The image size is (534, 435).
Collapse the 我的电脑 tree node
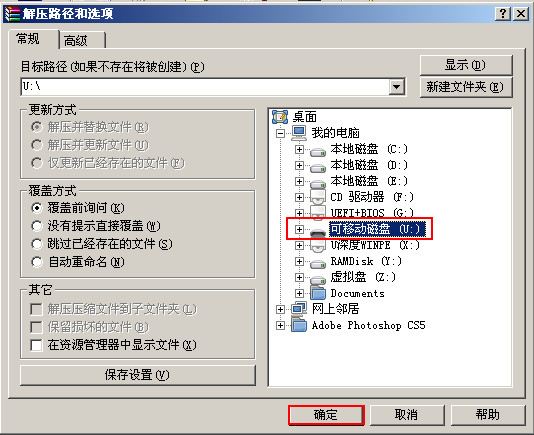(280, 133)
